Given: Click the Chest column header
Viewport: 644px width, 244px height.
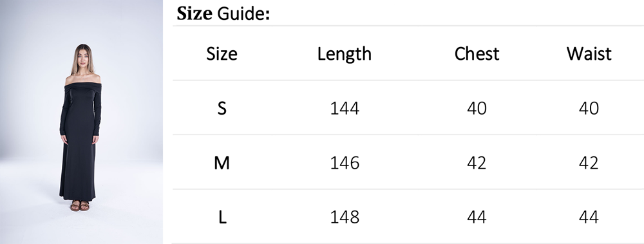Looking at the screenshot, I should point(477,54).
